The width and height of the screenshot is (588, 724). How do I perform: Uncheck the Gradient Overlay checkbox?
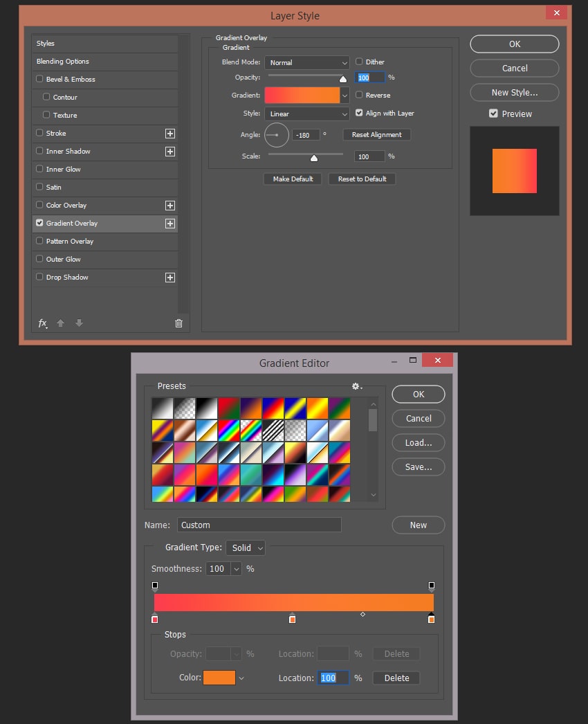coord(39,223)
